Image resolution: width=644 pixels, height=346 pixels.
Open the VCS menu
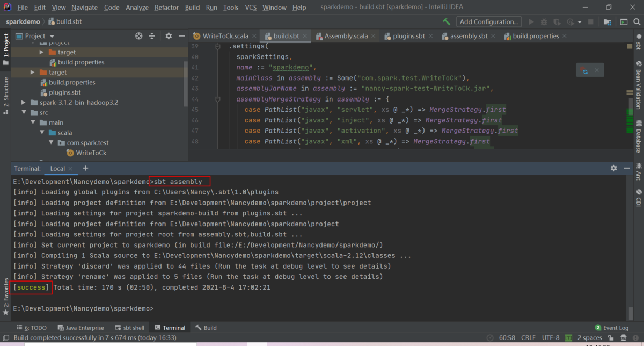pos(251,8)
